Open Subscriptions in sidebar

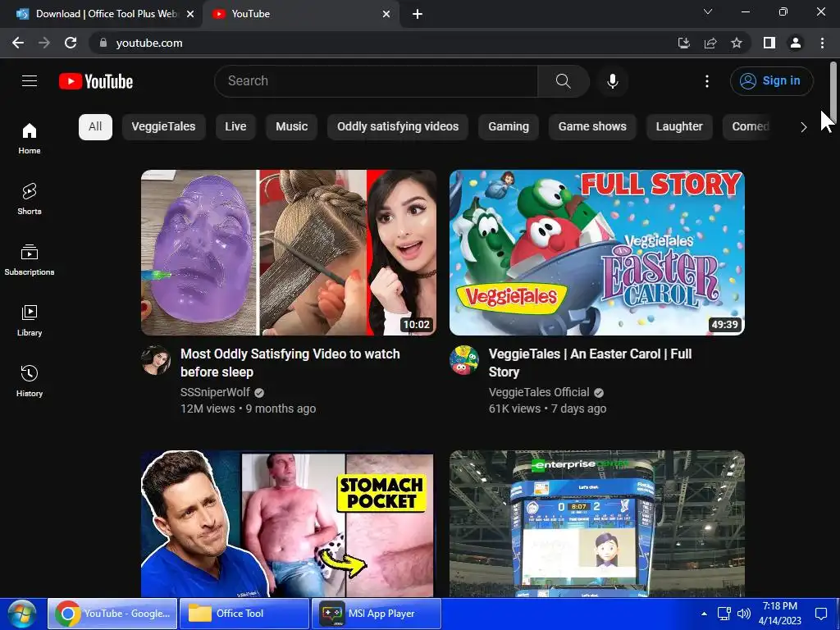[x=30, y=259]
